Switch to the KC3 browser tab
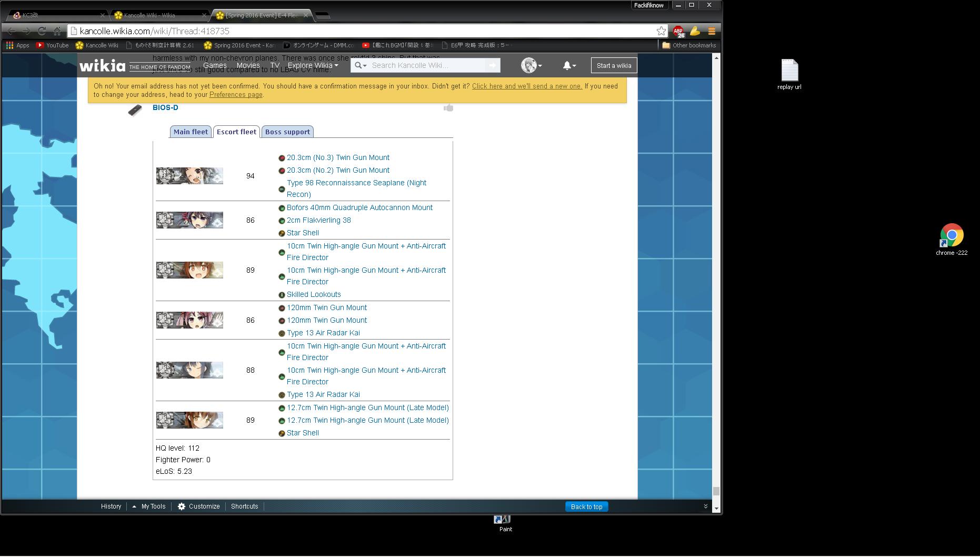This screenshot has width=980, height=557. (58, 15)
